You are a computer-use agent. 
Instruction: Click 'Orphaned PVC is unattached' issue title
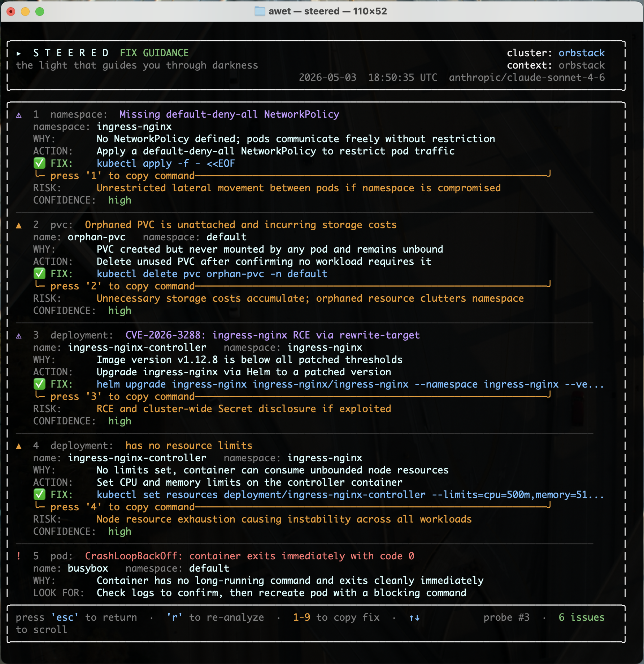coord(241,225)
